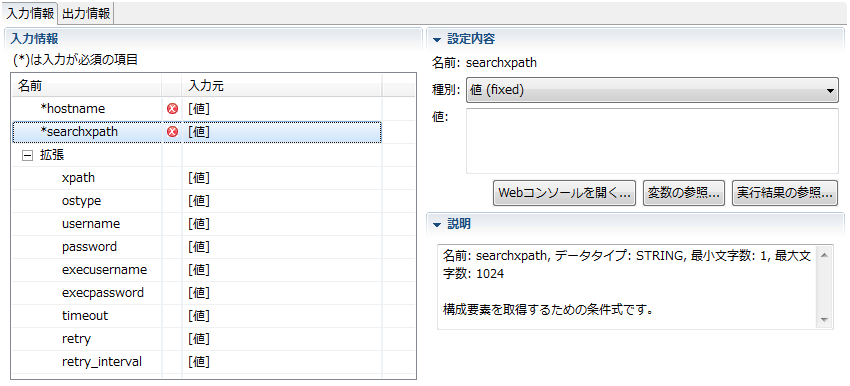Open the 種別 dropdown showing 値 (fixed)
Viewport: 850px width, 386px height.
pos(652,90)
